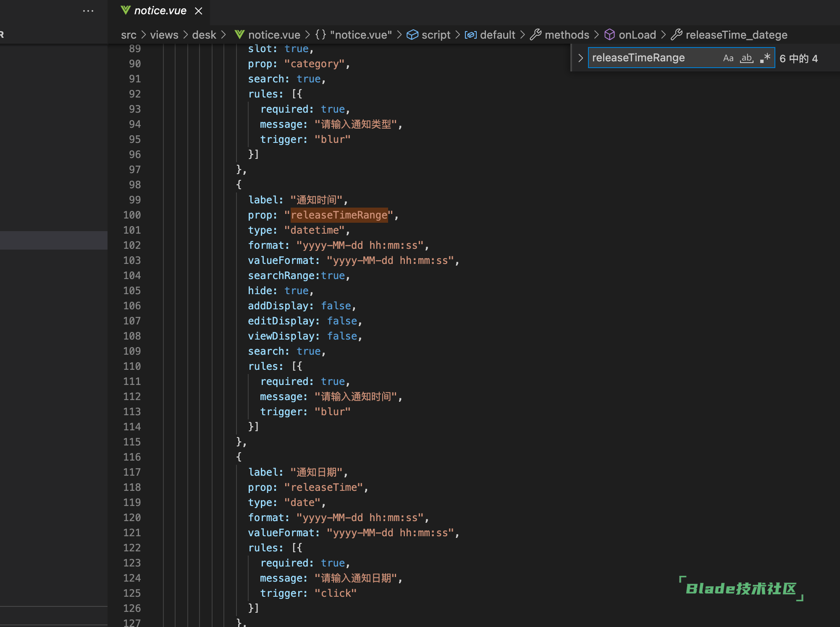The height and width of the screenshot is (627, 840).
Task: Click viewDisplay: false on line 108
Action: tap(302, 336)
